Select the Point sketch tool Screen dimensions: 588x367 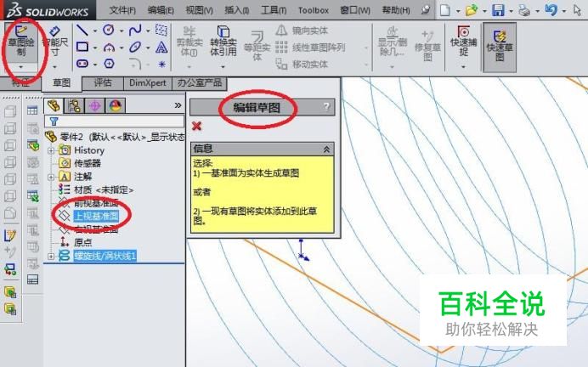(x=161, y=64)
